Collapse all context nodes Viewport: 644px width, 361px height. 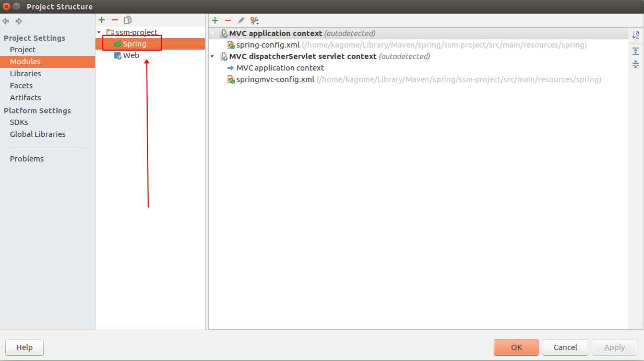coord(636,64)
